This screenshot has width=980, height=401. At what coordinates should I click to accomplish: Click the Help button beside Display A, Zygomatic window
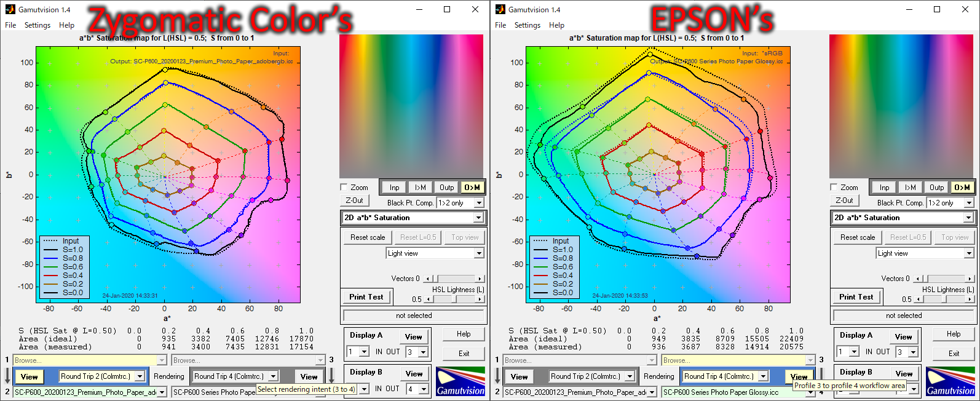click(464, 334)
